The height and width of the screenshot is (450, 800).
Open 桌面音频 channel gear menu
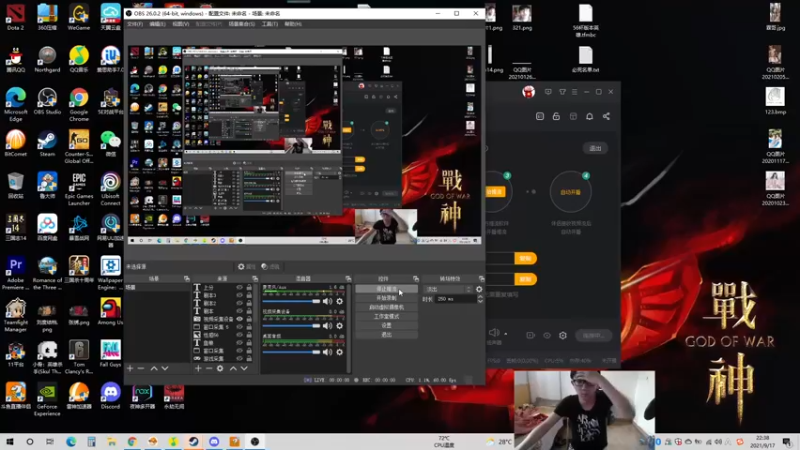[339, 352]
